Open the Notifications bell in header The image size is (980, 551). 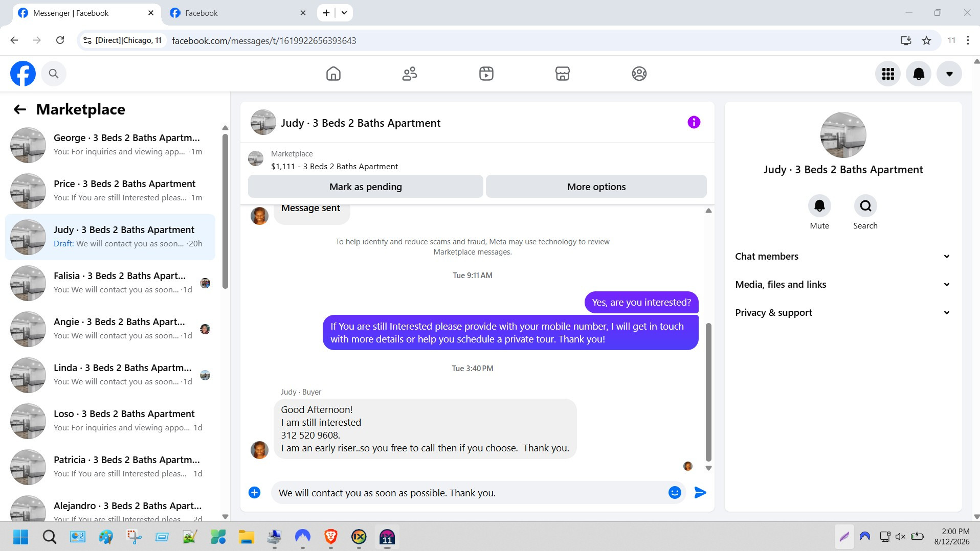[x=919, y=74]
